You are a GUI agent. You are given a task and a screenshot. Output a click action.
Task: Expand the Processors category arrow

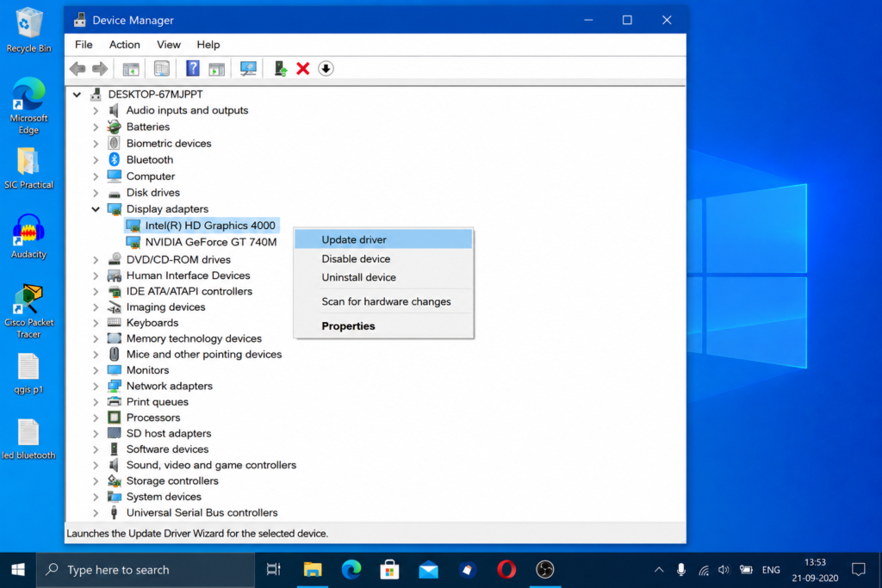pyautogui.click(x=96, y=418)
